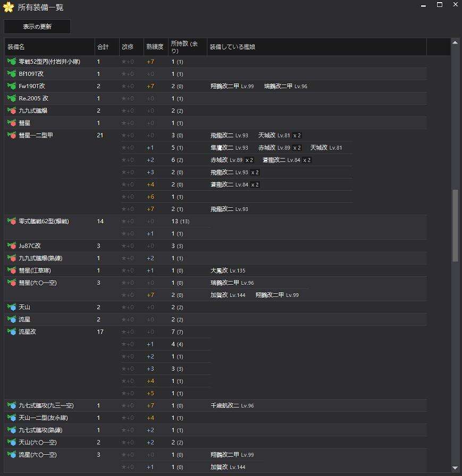Select the Bf109T改 equipment name
The height and width of the screenshot is (476, 462).
click(x=31, y=74)
